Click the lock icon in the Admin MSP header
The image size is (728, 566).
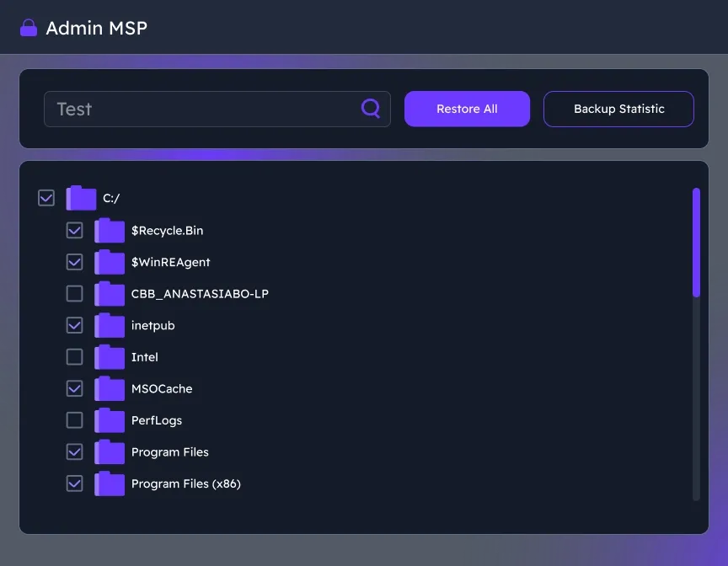[x=28, y=27]
